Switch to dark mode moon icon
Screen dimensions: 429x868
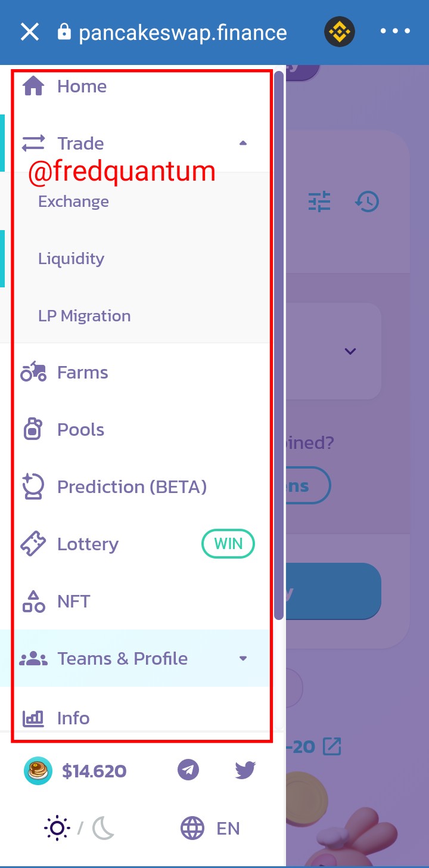coord(103,828)
